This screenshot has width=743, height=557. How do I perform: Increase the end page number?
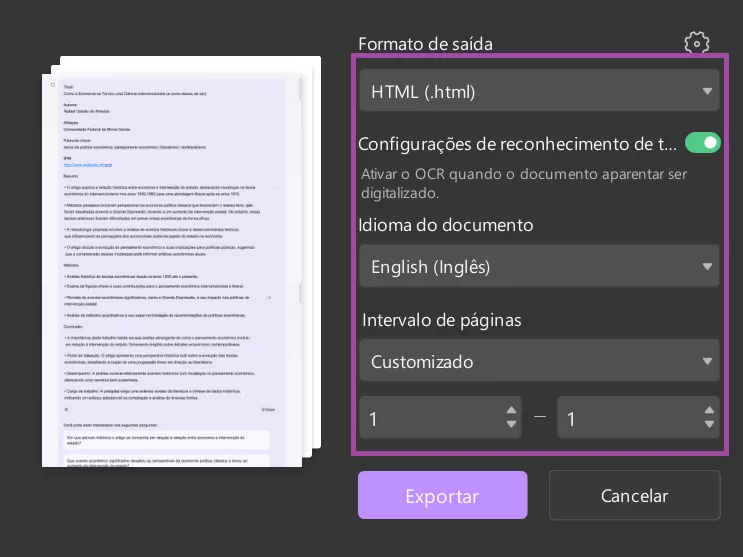click(709, 410)
